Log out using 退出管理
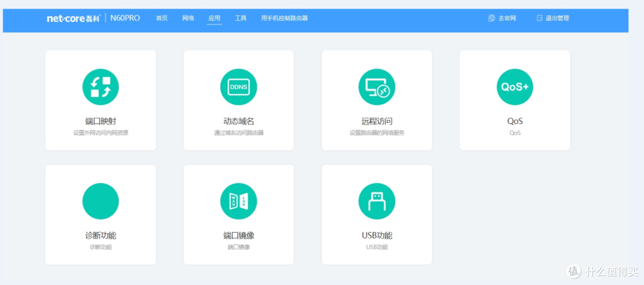Image resolution: width=644 pixels, height=285 pixels. (x=558, y=18)
